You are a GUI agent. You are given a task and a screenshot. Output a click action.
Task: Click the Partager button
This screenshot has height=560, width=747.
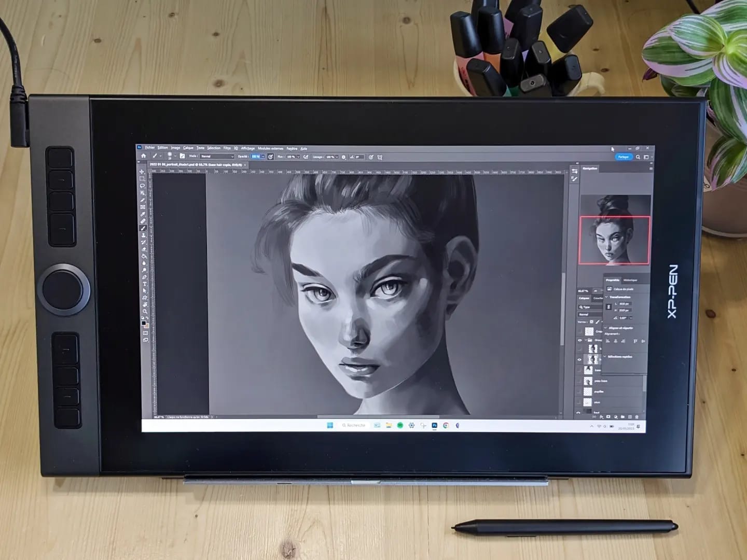point(624,157)
